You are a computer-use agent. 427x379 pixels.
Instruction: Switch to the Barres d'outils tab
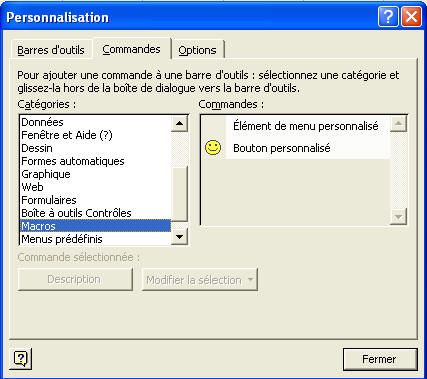click(51, 50)
